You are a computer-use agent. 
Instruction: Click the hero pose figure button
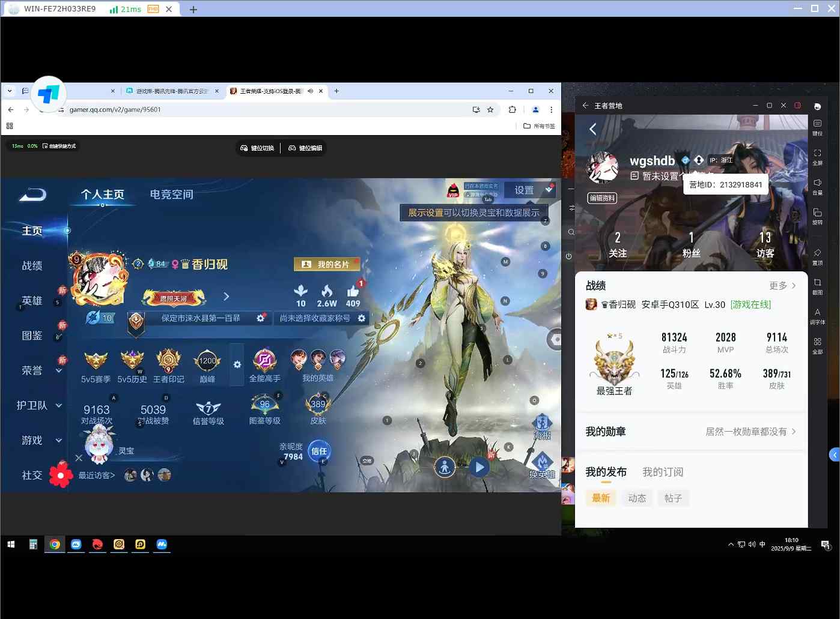click(x=445, y=467)
